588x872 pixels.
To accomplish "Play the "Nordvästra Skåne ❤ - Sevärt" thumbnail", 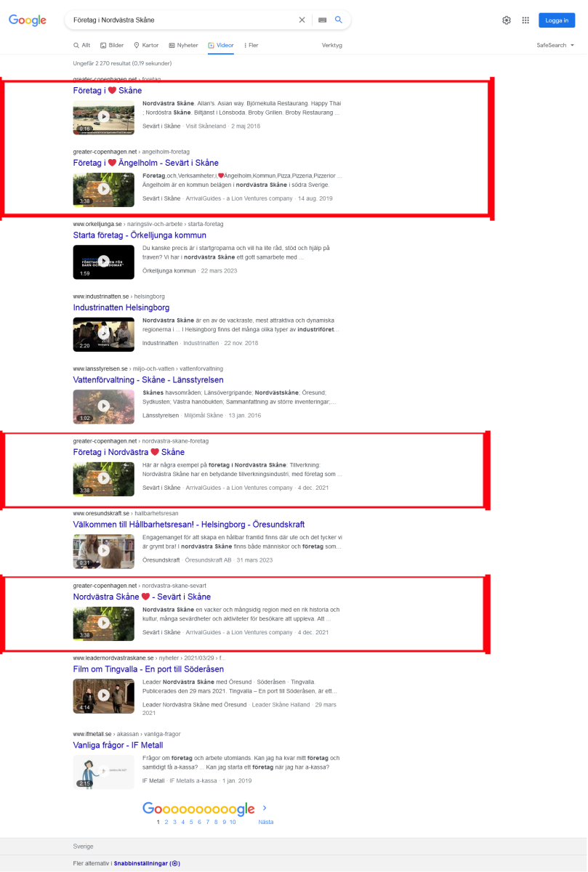I will (103, 623).
